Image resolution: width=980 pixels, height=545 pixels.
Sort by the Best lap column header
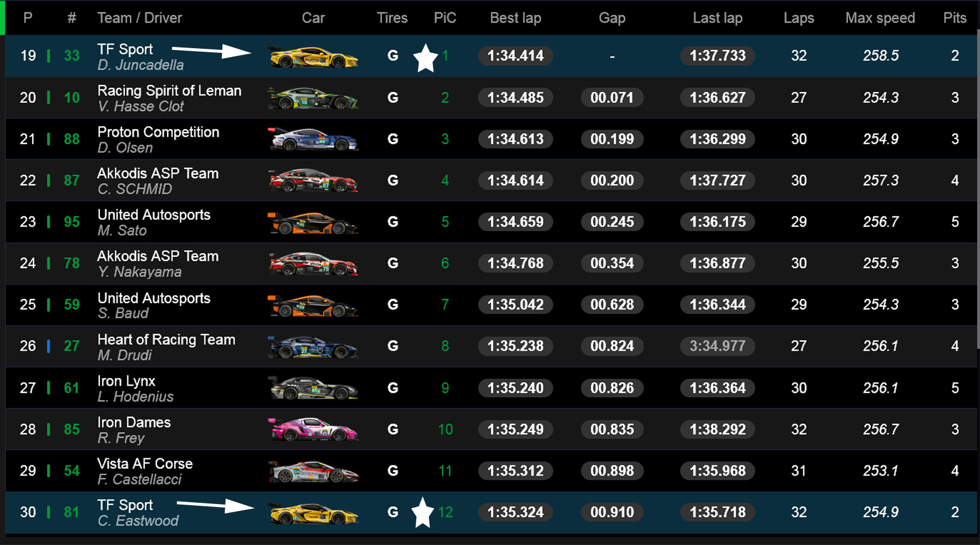click(x=515, y=18)
